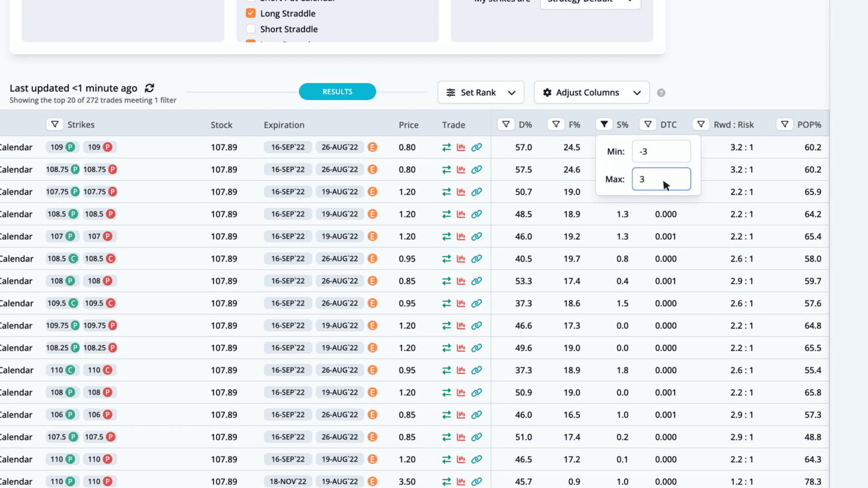The height and width of the screenshot is (488, 868).
Task: Open chart icon in 107.5 P row
Action: (461, 437)
